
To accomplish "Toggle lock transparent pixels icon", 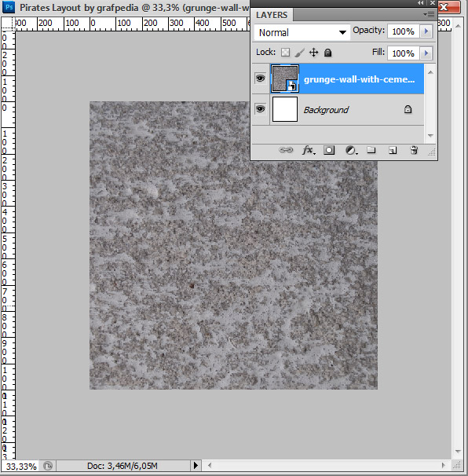I will tap(285, 53).
